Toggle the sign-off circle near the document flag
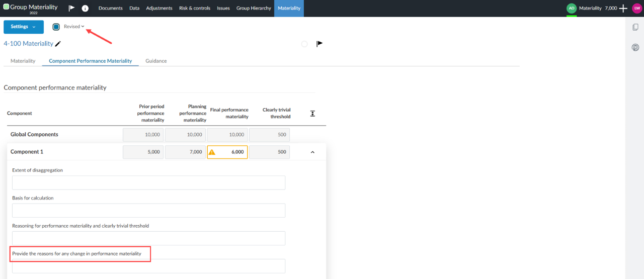Image resolution: width=644 pixels, height=279 pixels. tap(304, 44)
